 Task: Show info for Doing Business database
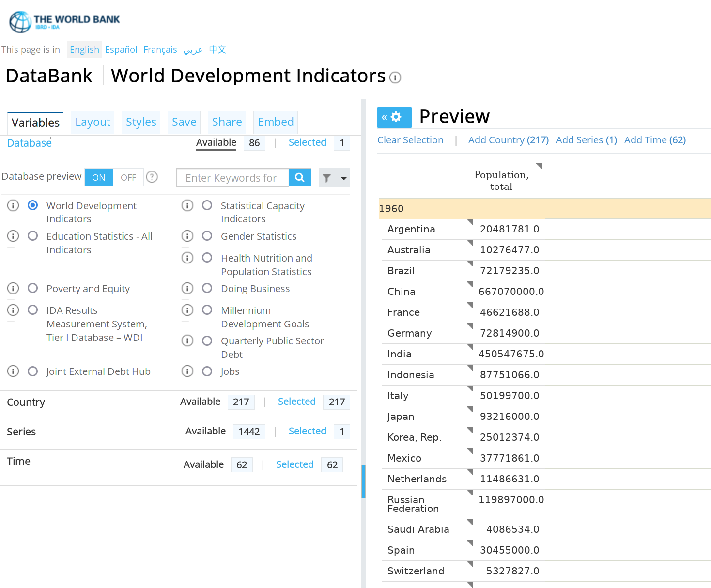187,288
